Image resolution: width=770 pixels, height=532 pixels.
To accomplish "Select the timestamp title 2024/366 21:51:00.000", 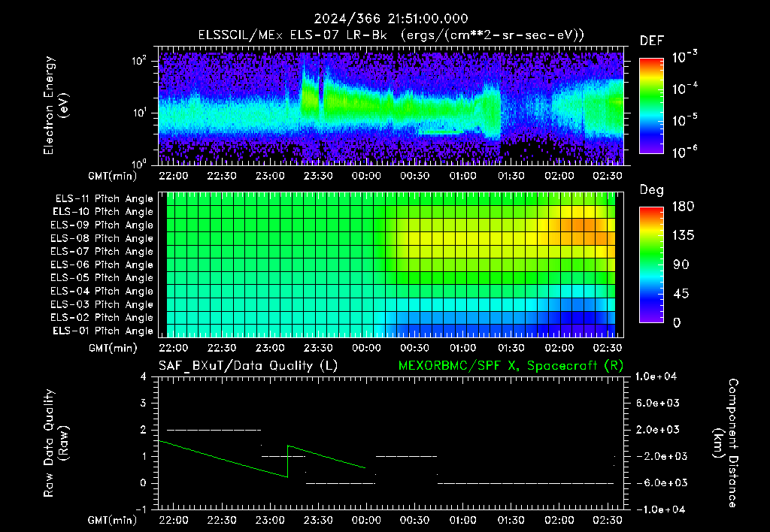I will point(391,19).
